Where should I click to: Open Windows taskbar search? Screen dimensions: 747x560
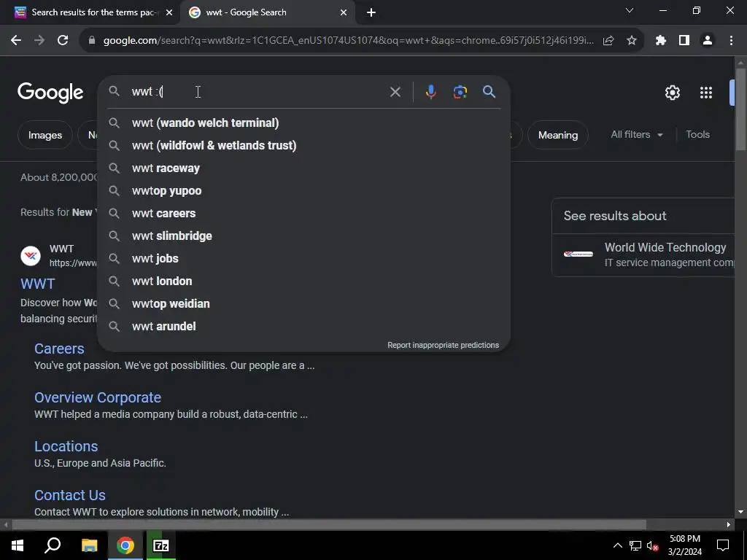click(x=53, y=545)
